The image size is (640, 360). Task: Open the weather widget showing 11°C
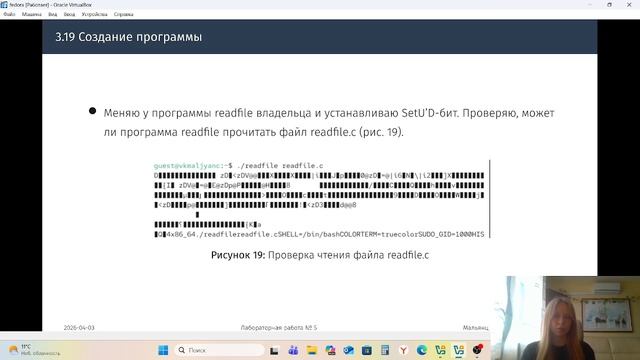click(34, 350)
